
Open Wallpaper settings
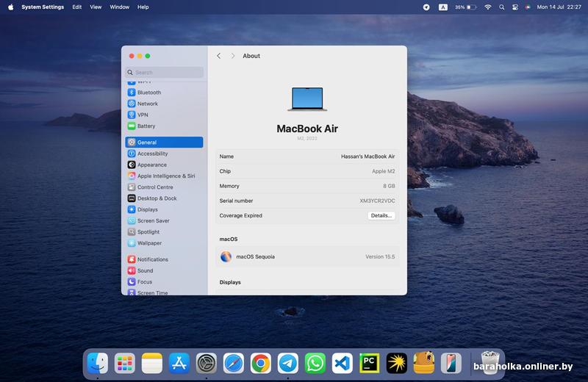tap(165, 243)
